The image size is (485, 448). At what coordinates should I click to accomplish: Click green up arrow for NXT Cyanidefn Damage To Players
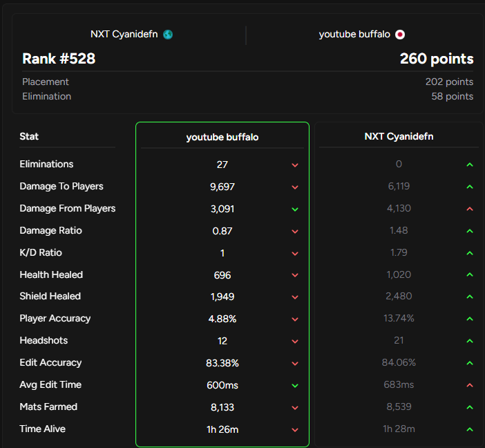tap(470, 187)
